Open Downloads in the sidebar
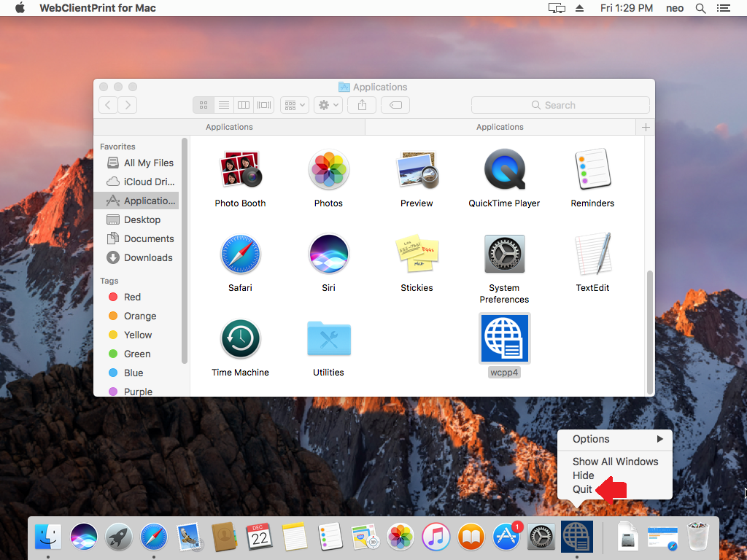747x560 pixels. click(x=136, y=257)
